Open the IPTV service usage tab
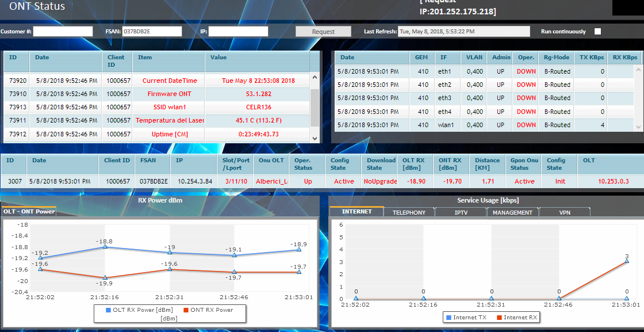This screenshot has width=644, height=332. [461, 212]
